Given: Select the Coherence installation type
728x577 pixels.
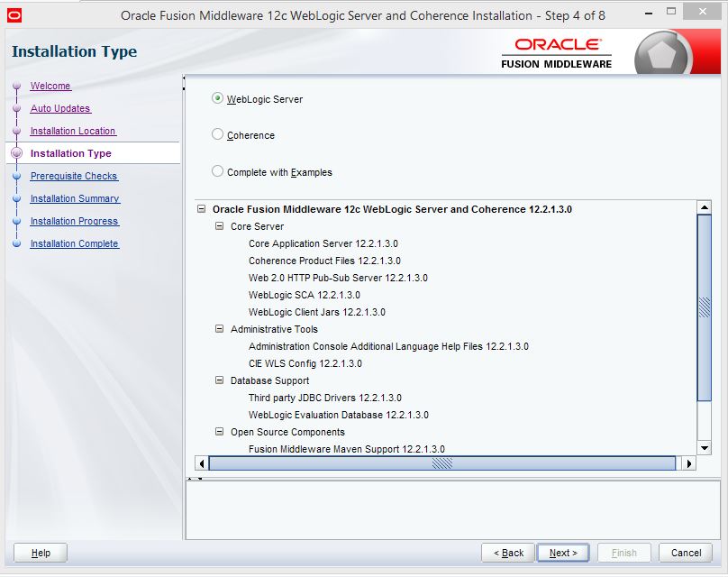Looking at the screenshot, I should pos(217,134).
